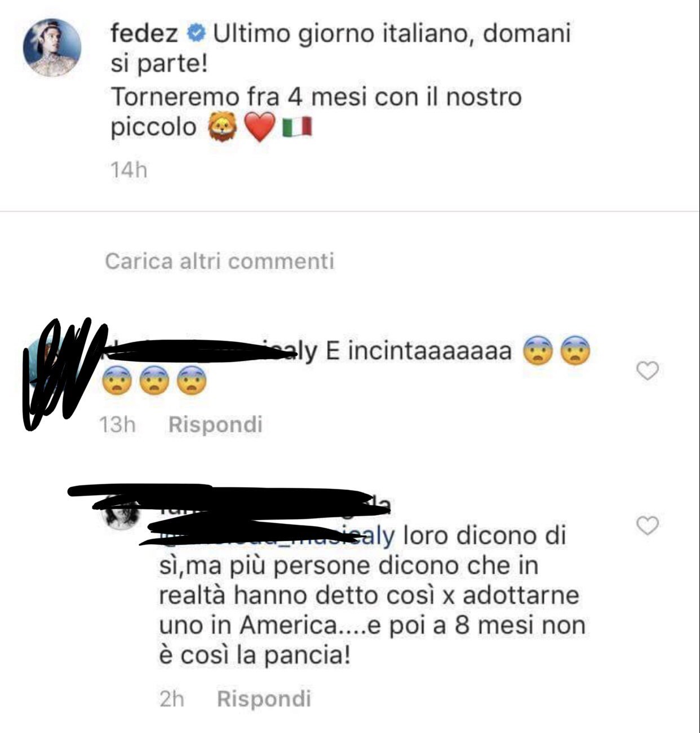700x733 pixels.
Task: Like the 'E incintaaaaaa' comment with the heart
Action: click(648, 371)
